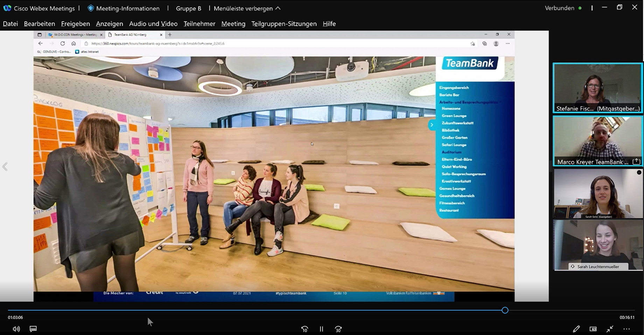Open the Freigeben menu
Screen dimensions: 644x335
(x=76, y=24)
